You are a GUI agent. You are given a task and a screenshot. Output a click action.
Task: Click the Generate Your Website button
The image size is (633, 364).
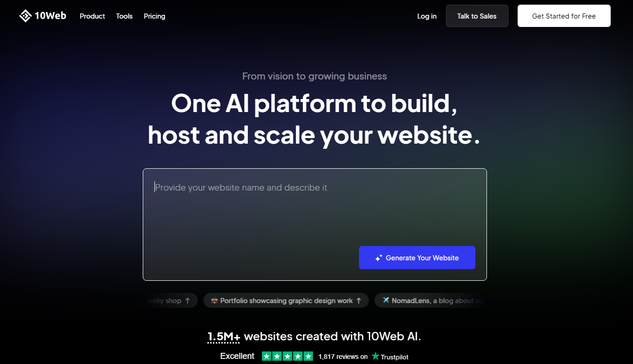pyautogui.click(x=417, y=258)
